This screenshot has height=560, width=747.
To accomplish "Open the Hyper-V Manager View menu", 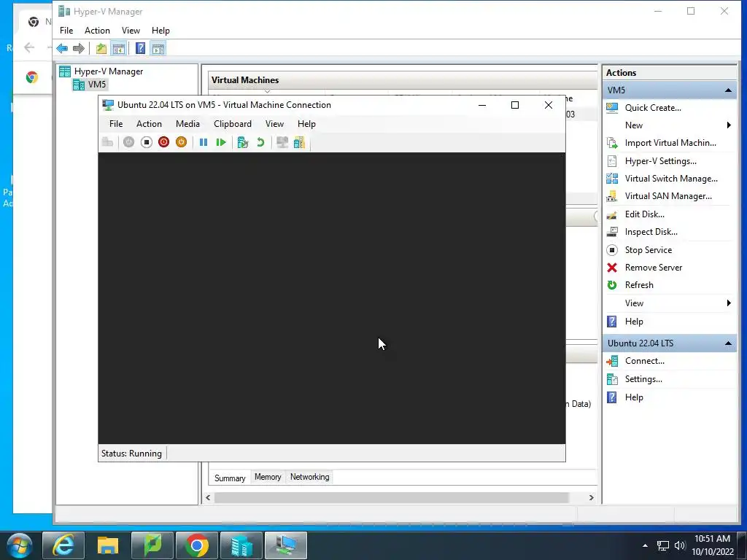I will [131, 31].
